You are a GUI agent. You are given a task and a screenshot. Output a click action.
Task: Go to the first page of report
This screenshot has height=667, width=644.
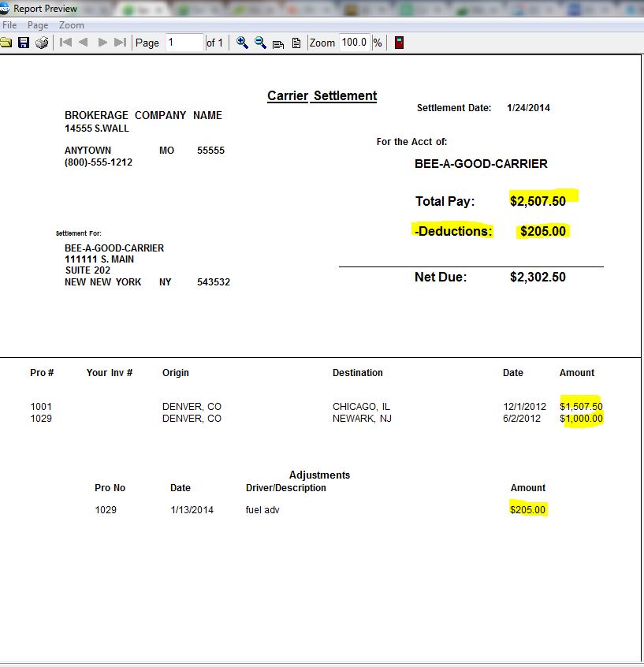tap(66, 43)
